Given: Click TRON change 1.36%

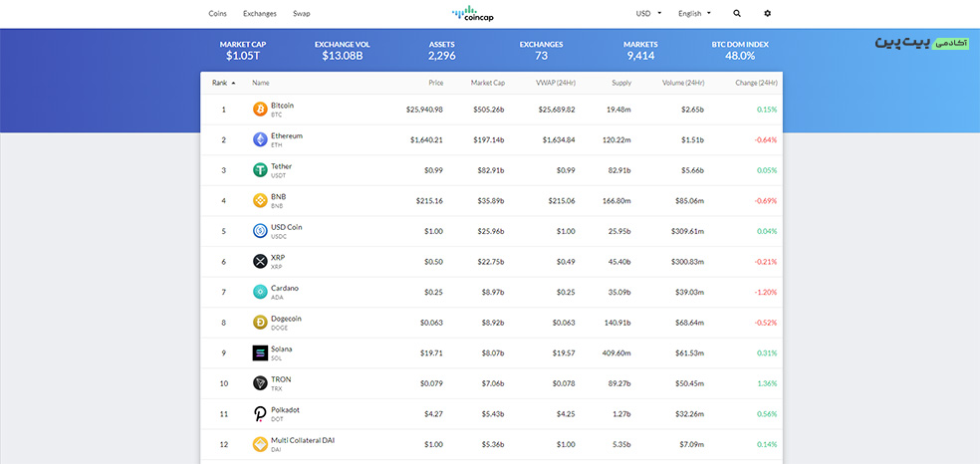Looking at the screenshot, I should pos(767,383).
